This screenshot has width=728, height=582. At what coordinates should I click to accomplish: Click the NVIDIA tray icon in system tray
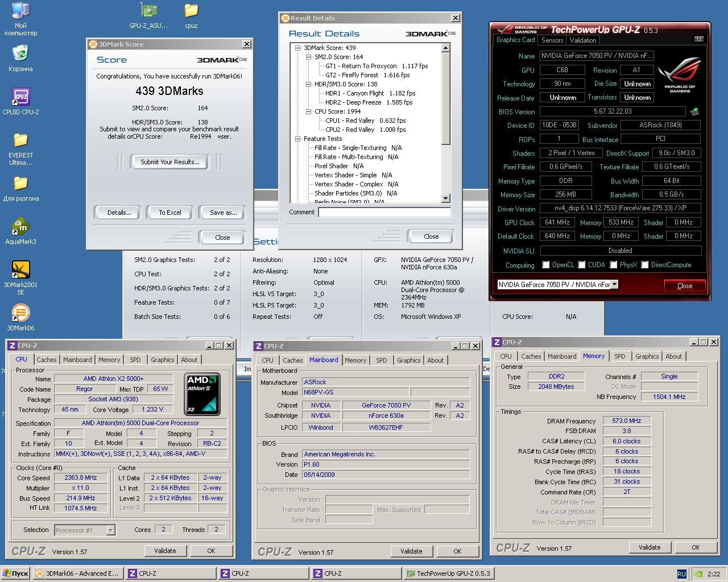(697, 573)
